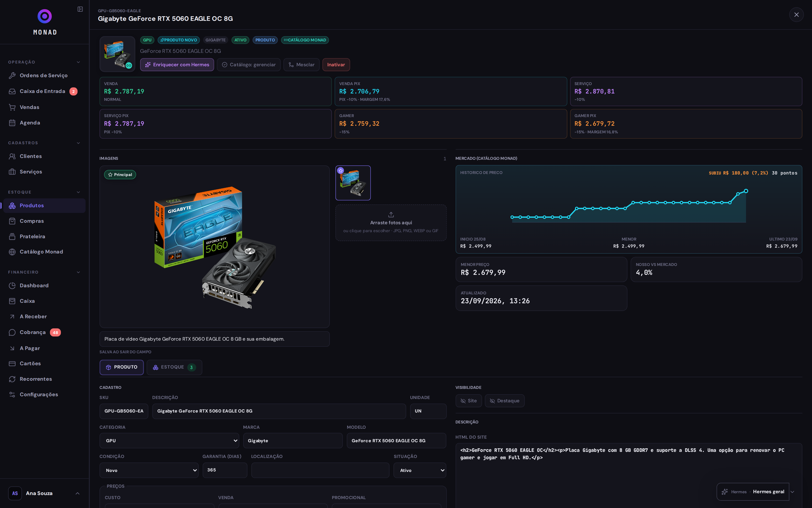Viewport: 812px width, 508px height.
Task: Open Recorrentes refresh icon
Action: click(x=12, y=379)
